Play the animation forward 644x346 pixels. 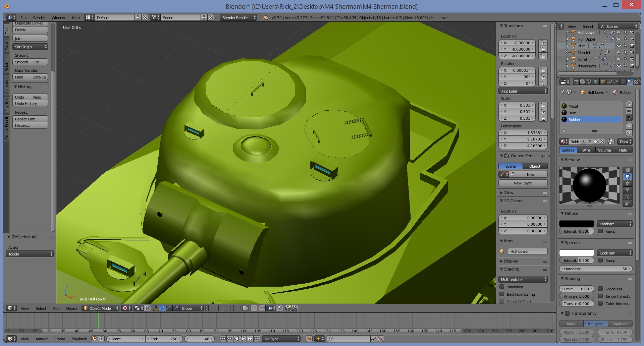[x=243, y=339]
